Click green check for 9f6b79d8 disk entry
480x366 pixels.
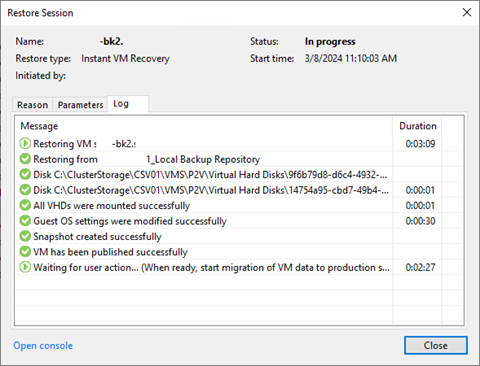click(25, 174)
